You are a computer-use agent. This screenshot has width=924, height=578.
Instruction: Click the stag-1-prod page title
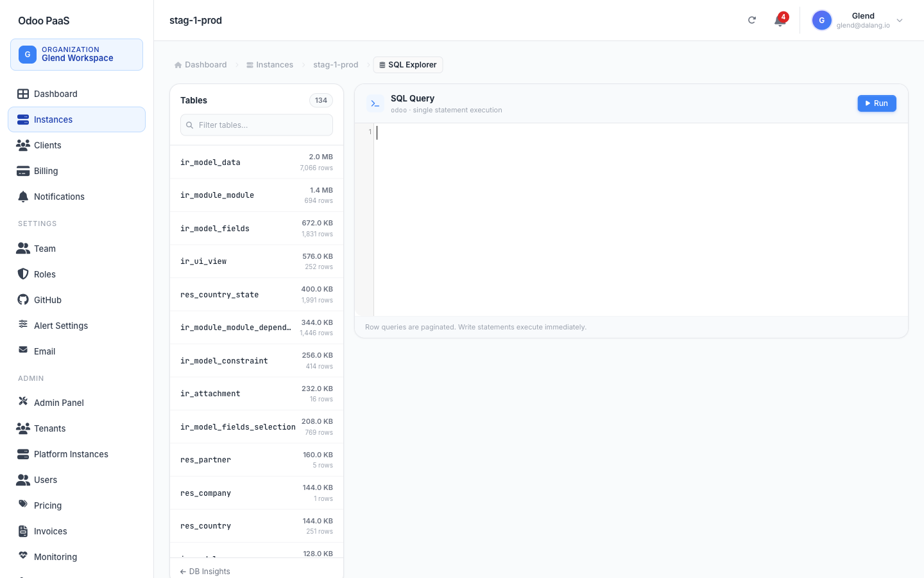coord(196,21)
